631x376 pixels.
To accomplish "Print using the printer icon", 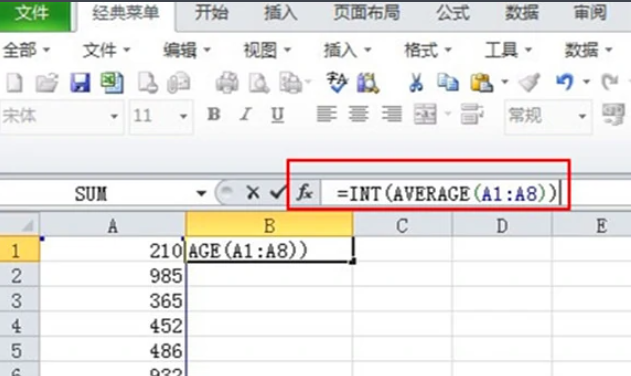I will [227, 83].
